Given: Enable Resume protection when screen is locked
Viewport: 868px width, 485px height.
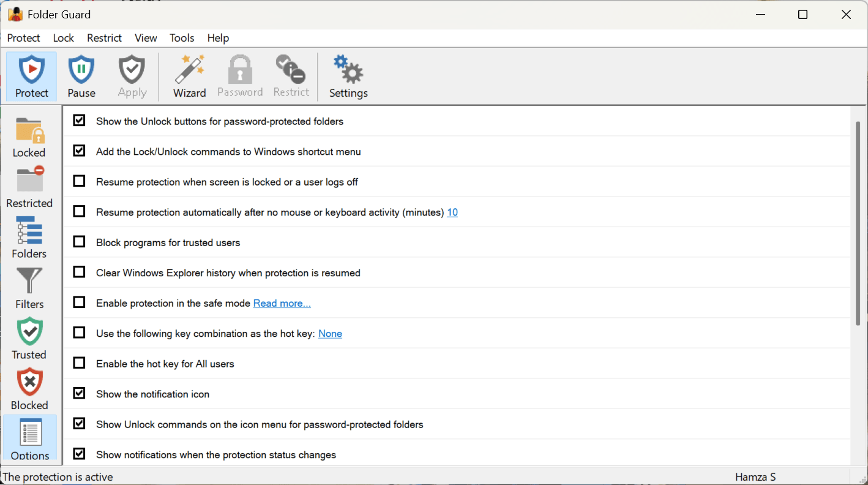Looking at the screenshot, I should [x=79, y=181].
